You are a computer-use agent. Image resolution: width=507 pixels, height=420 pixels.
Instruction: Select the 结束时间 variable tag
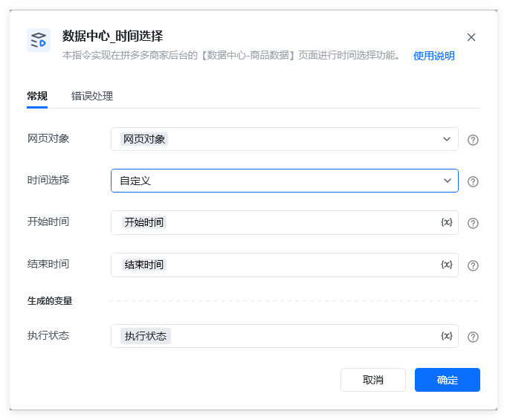click(144, 265)
